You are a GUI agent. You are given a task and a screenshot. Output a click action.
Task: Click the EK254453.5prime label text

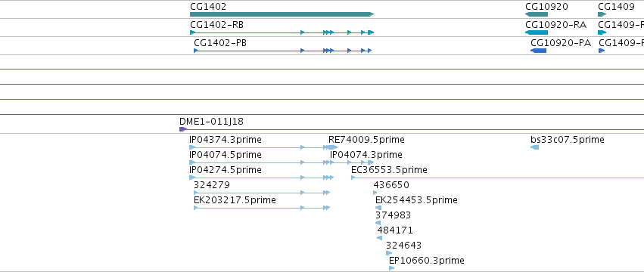click(416, 200)
